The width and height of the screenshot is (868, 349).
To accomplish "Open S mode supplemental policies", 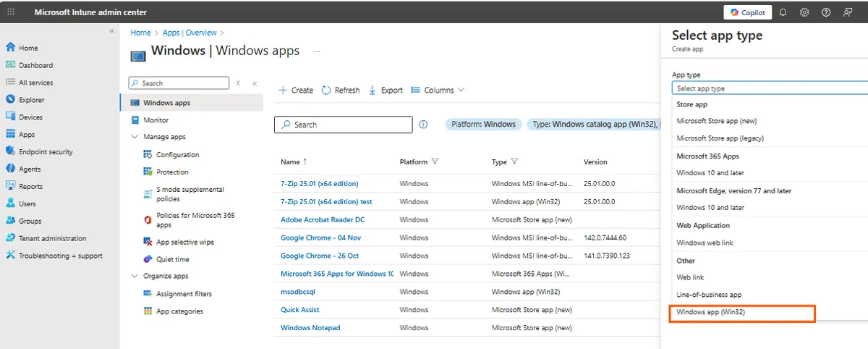I will [x=190, y=194].
